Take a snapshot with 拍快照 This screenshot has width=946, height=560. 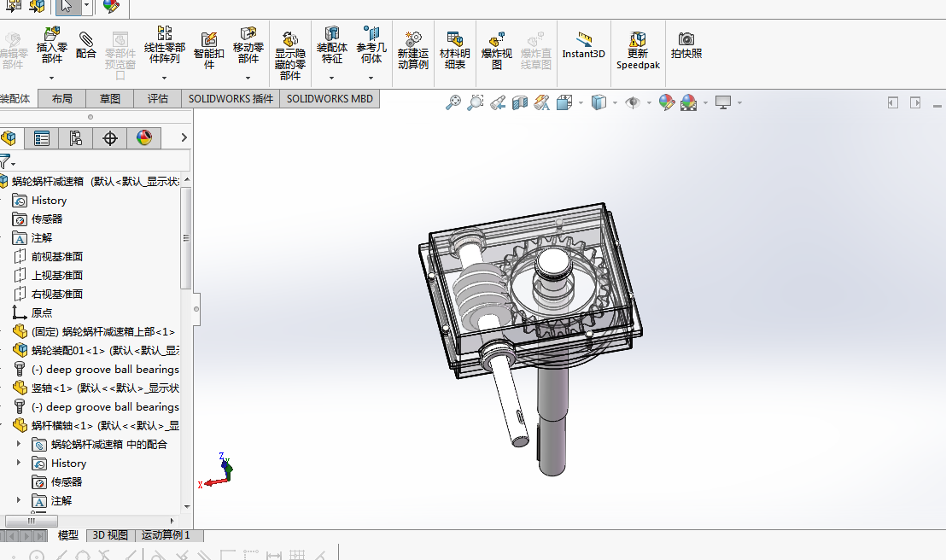click(x=686, y=45)
